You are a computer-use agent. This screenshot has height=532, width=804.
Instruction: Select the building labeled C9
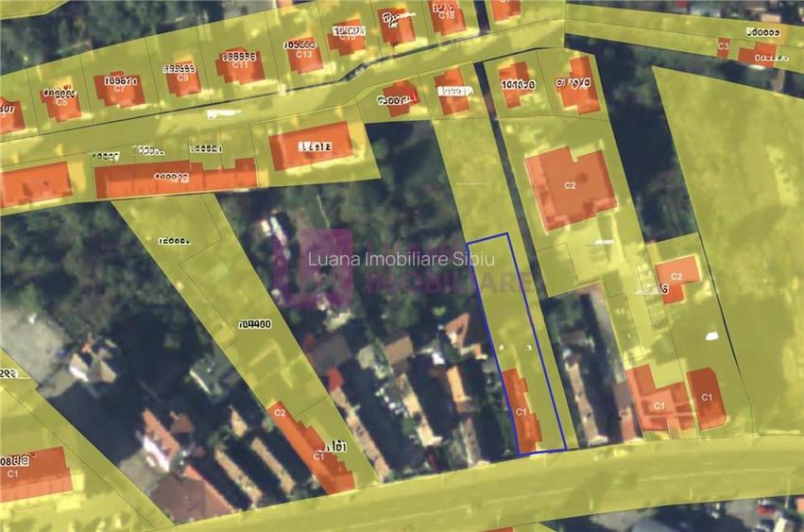(x=183, y=78)
